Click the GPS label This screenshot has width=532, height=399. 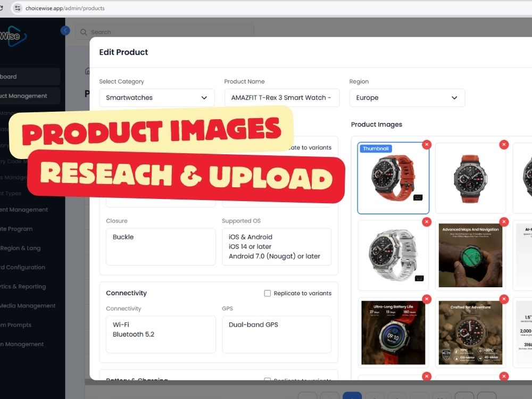(x=227, y=309)
